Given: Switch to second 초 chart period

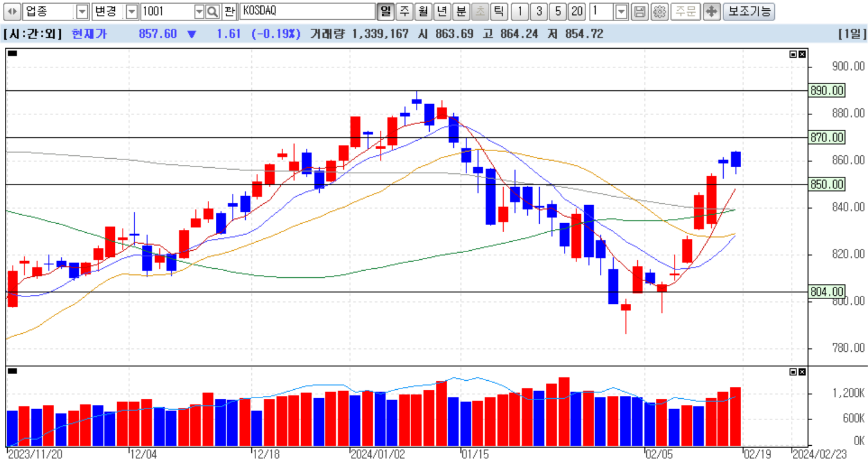Looking at the screenshot, I should click(x=480, y=11).
